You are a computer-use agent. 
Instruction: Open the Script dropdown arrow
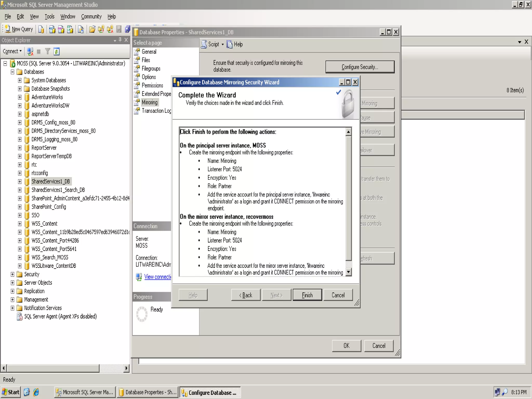pos(223,44)
